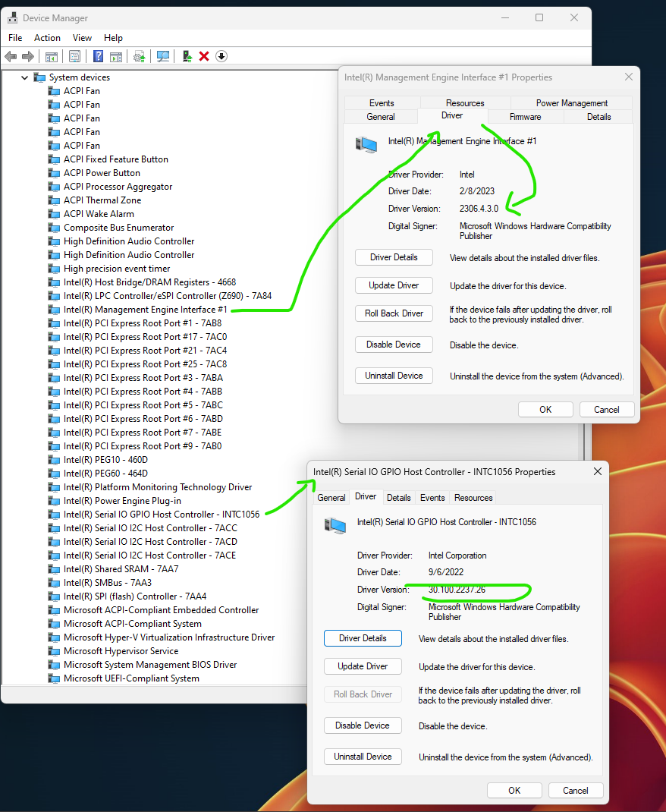Click the Scan for hardware changes icon
The width and height of the screenshot is (666, 812).
click(x=163, y=56)
